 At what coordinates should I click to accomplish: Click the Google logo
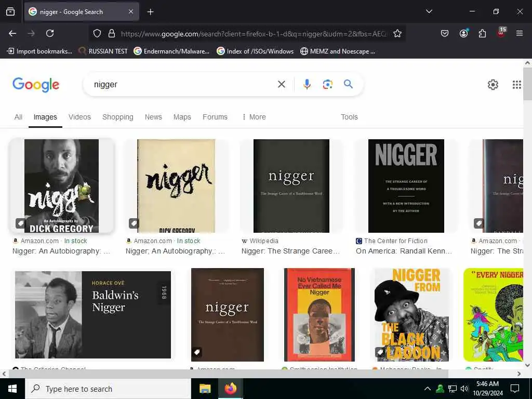click(36, 85)
